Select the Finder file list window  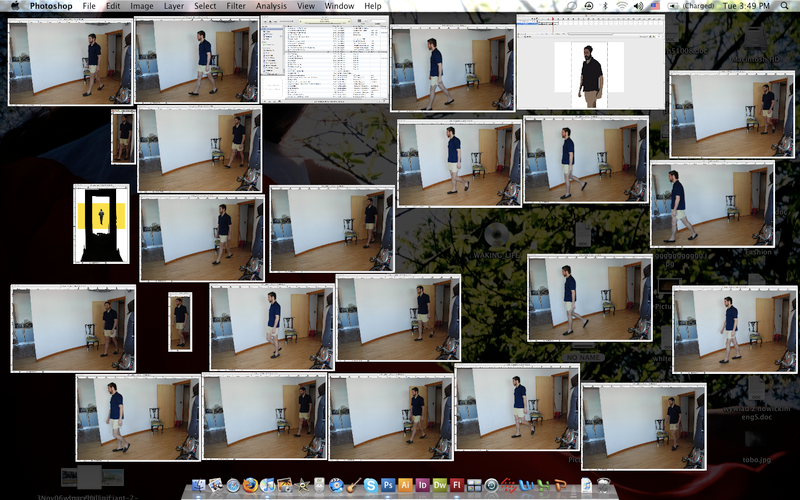click(324, 60)
